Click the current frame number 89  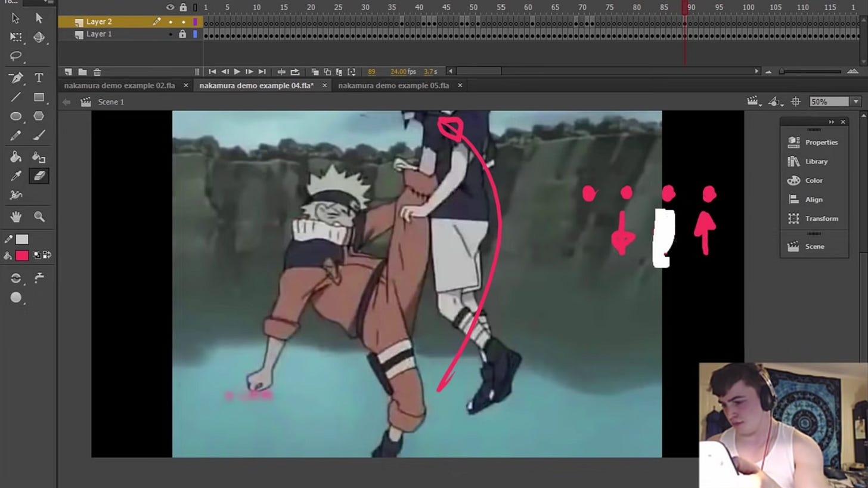(371, 72)
